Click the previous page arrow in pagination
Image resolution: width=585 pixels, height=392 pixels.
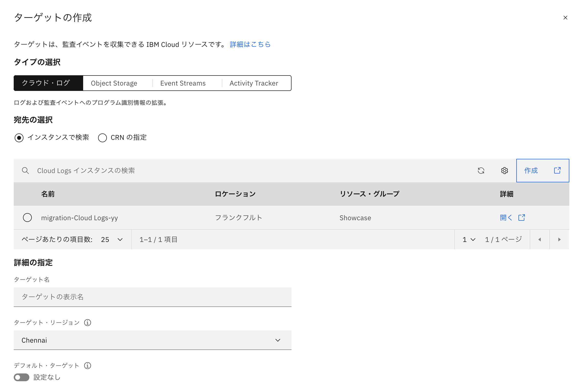[x=540, y=239]
